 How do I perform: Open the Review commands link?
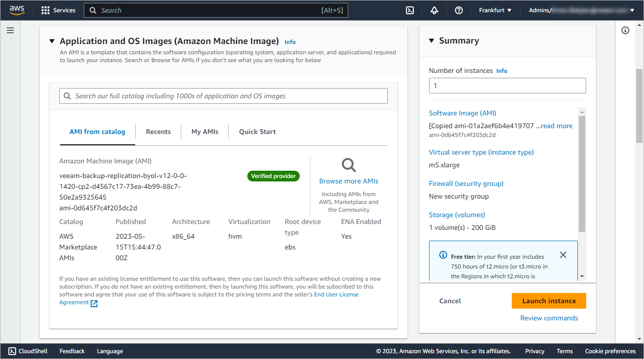[549, 318]
